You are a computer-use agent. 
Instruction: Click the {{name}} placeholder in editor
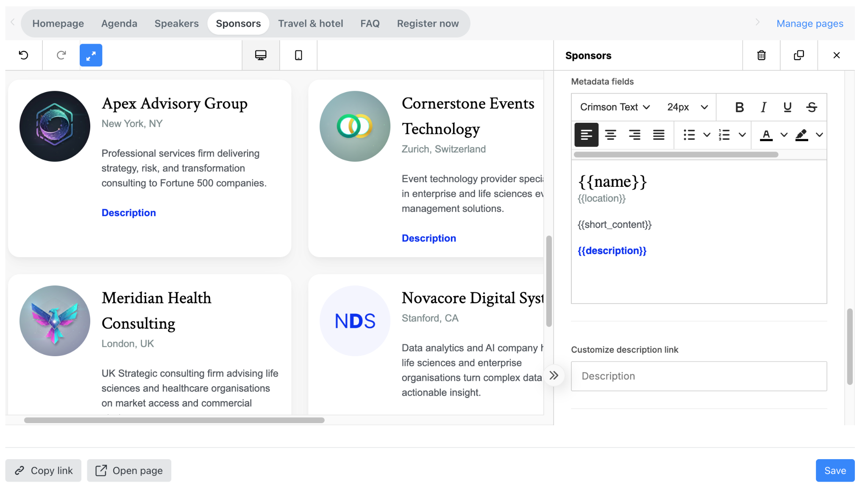point(612,182)
